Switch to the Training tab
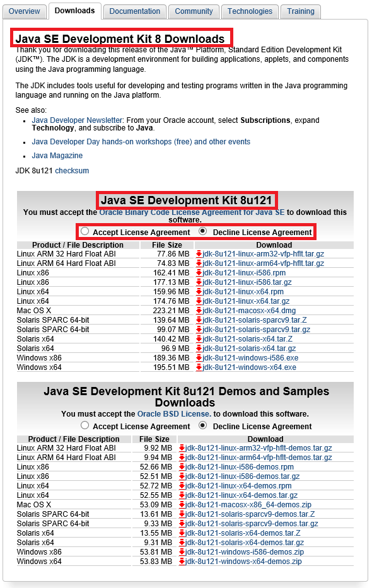The image size is (372, 588). point(301,11)
